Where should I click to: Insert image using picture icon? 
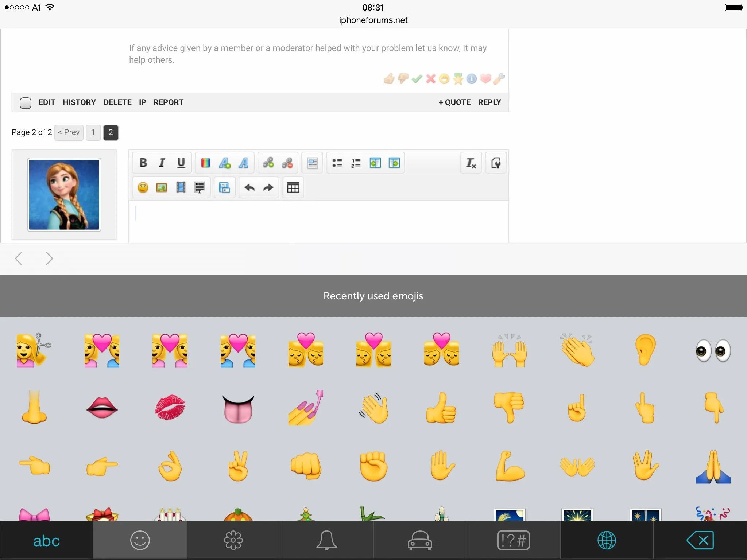162,188
